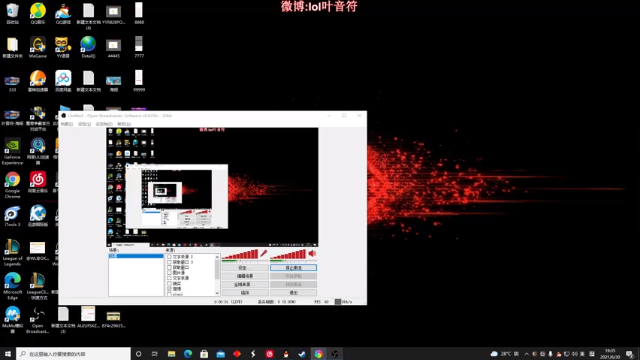
Task: Enable the 文字来源 source checkbox
Action: click(x=169, y=278)
